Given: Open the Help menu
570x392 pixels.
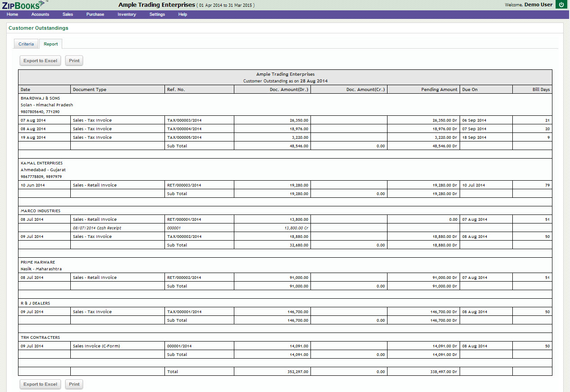Looking at the screenshot, I should tap(182, 14).
